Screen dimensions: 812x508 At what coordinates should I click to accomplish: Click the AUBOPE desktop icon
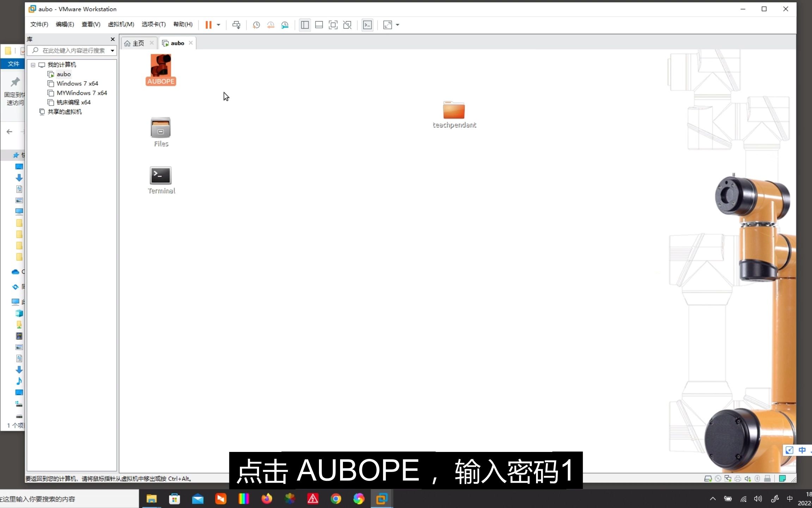161,70
